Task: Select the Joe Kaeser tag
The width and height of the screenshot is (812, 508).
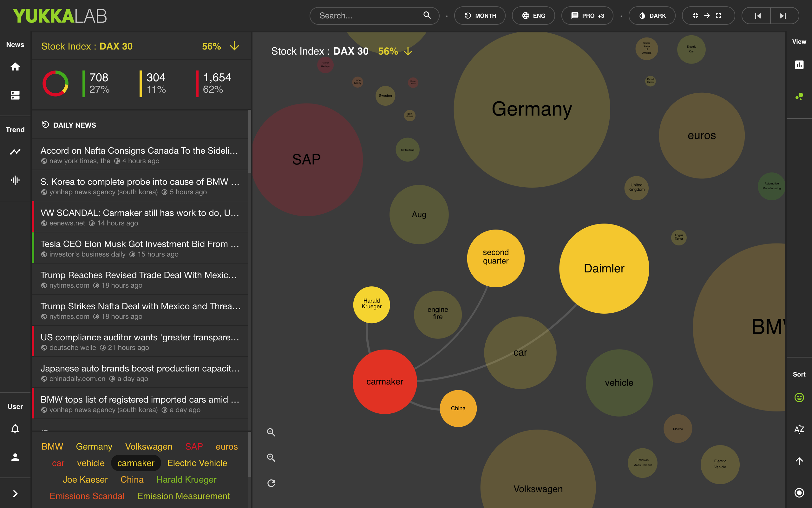Action: (85, 479)
